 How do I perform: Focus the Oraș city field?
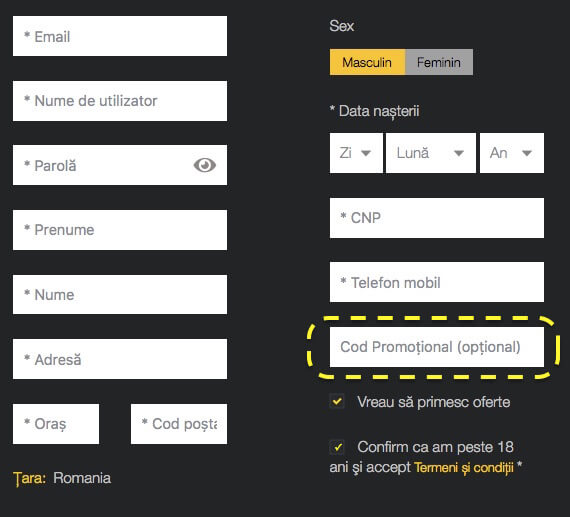[56, 424]
